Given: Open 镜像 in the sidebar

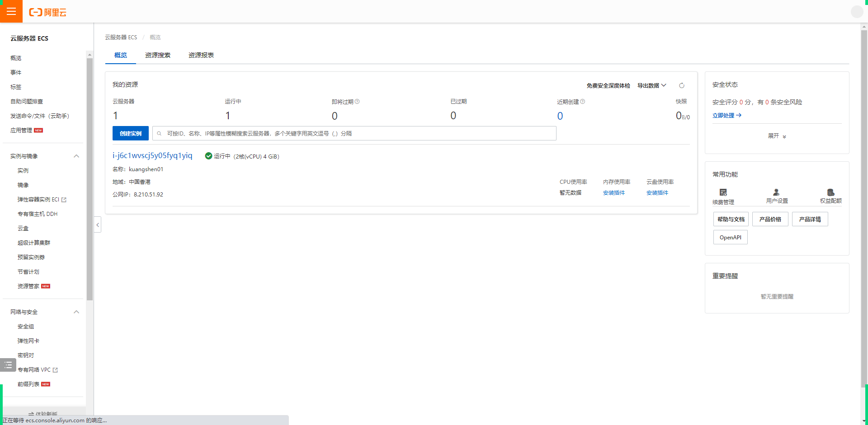Looking at the screenshot, I should click(x=23, y=185).
